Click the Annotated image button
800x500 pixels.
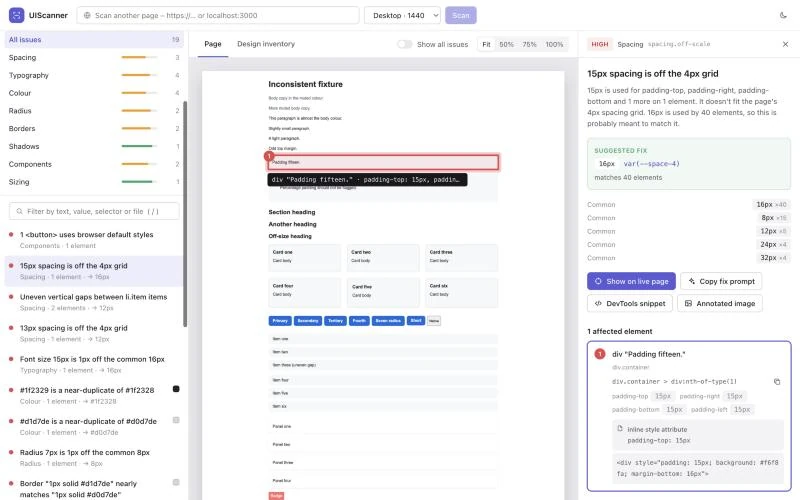[719, 303]
